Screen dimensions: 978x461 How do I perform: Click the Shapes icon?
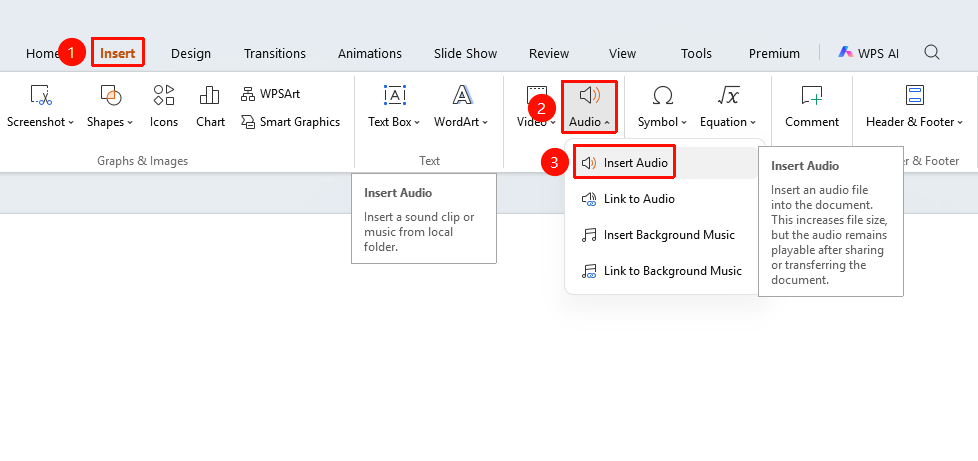coord(110,95)
